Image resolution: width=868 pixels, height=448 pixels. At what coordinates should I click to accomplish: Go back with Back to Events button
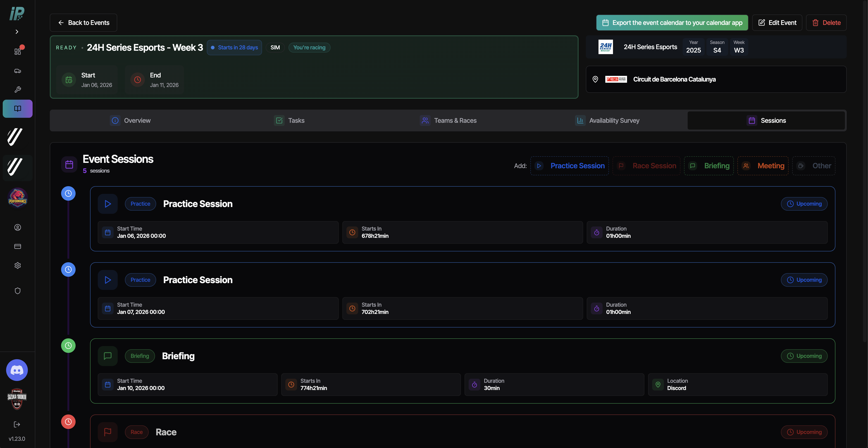[83, 23]
